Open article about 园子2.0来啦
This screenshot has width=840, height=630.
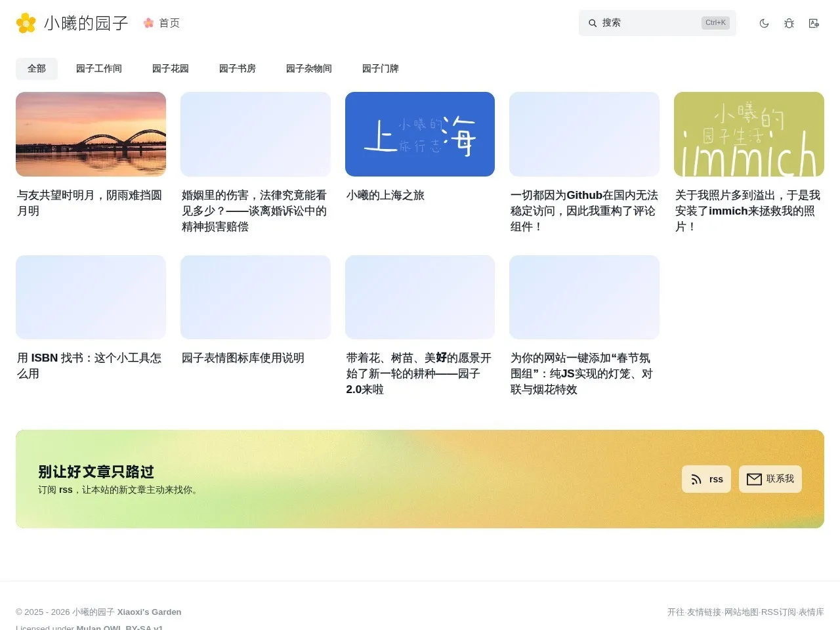point(419,373)
